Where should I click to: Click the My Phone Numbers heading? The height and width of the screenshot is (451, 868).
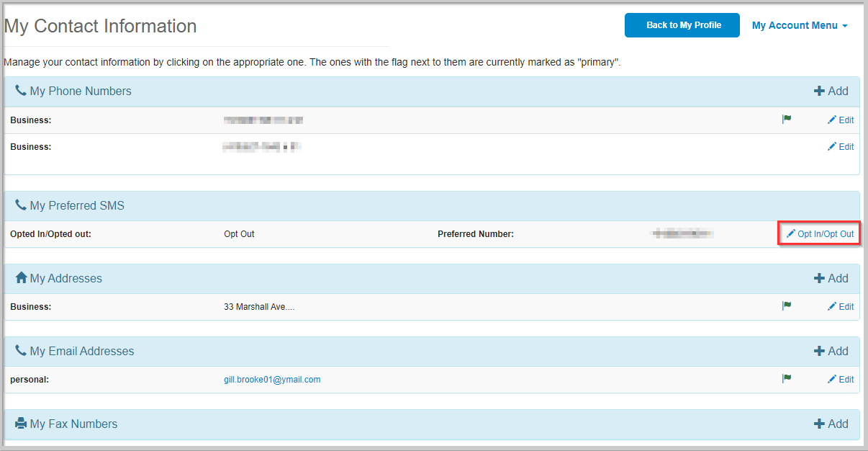pos(81,91)
